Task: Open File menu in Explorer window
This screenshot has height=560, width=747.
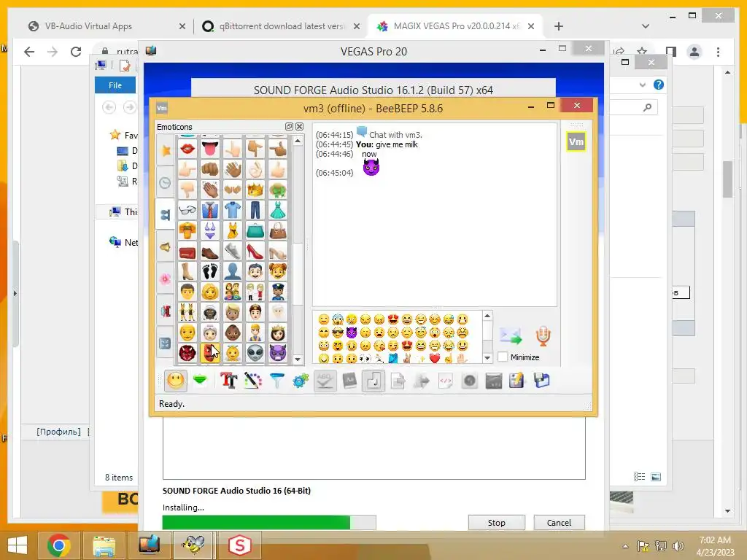Action: [x=115, y=85]
